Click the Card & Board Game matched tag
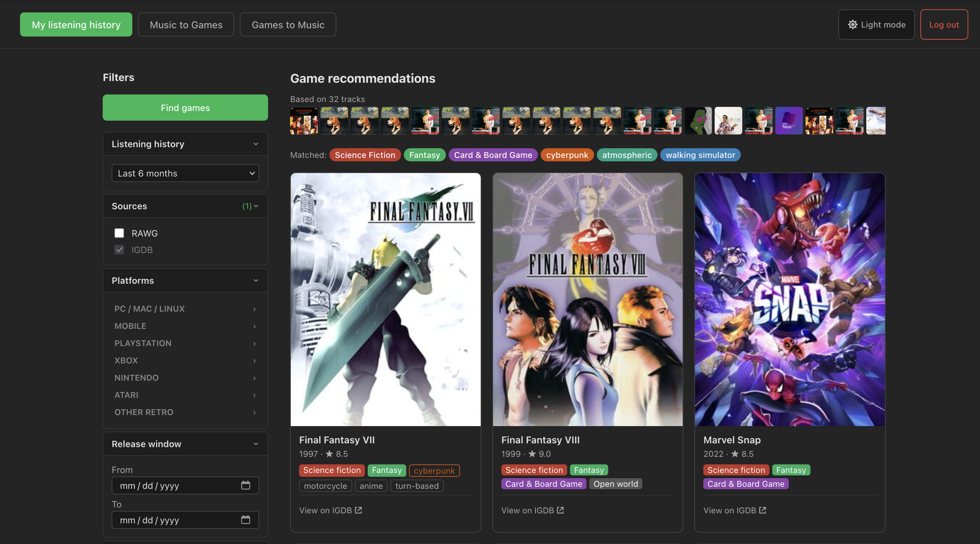This screenshot has height=544, width=980. pyautogui.click(x=493, y=154)
